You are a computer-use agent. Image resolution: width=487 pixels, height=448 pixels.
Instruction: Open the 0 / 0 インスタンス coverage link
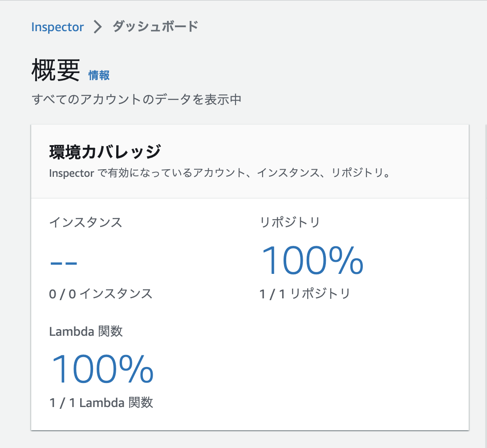100,293
